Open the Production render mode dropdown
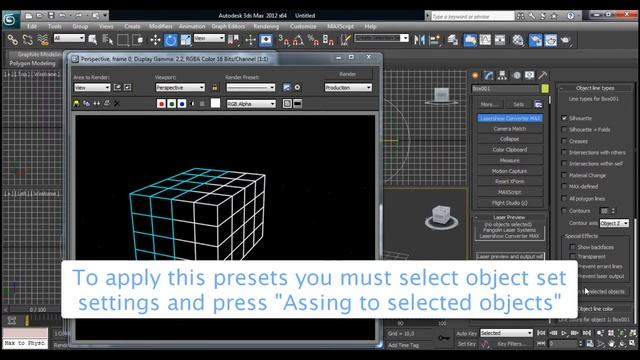The image size is (640, 360). [x=348, y=87]
